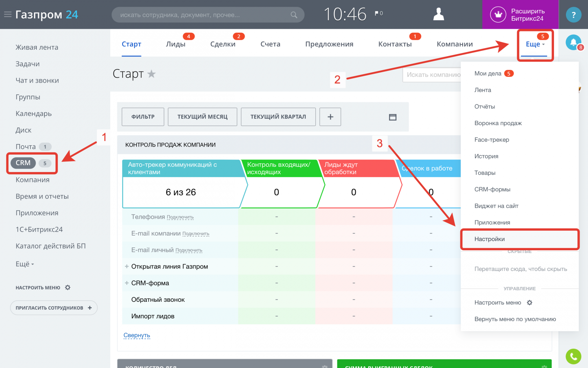588x368 pixels.
Task: Expand the Открытая линия Газпром row
Action: 127,266
